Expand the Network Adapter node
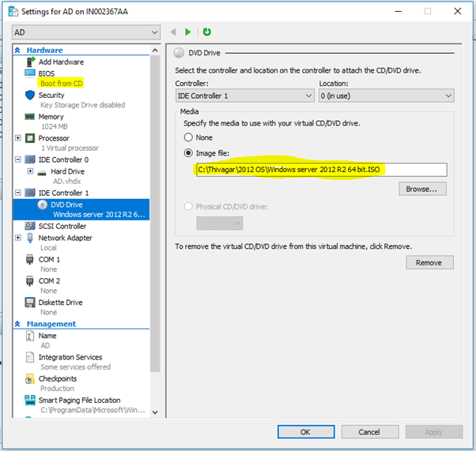This screenshot has height=451, width=476. pos(18,238)
